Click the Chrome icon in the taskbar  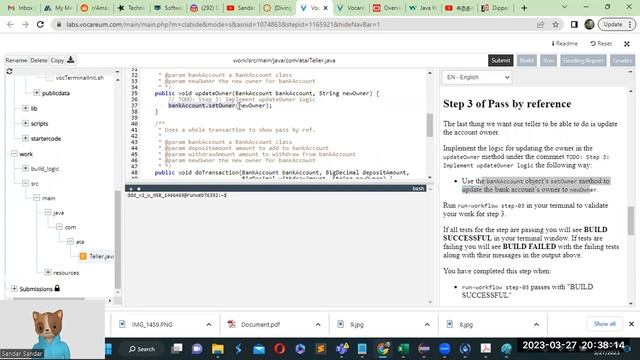click(383, 349)
